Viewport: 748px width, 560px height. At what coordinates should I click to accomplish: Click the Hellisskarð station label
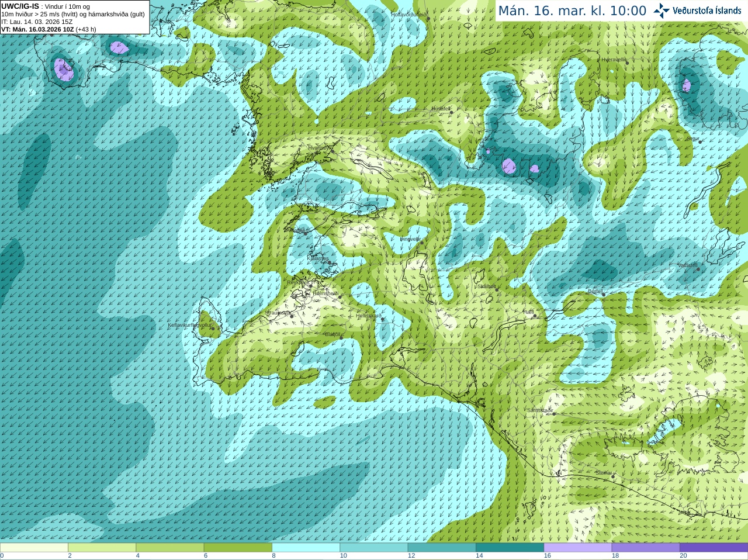point(369,316)
